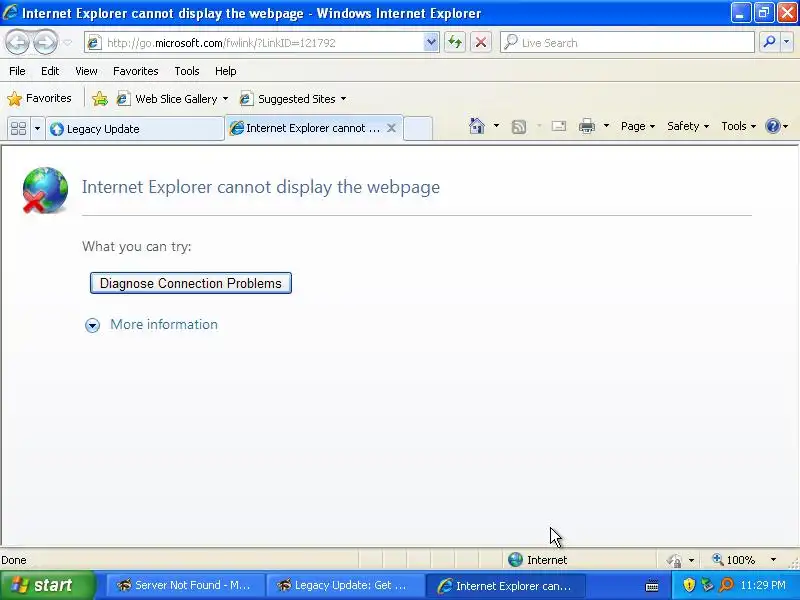
Task: Show Quick Tabs thumbnail view
Action: point(18,128)
